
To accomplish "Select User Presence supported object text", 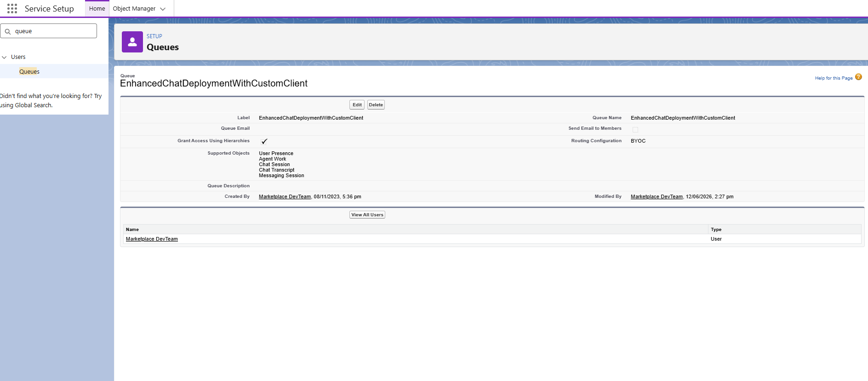I will [x=276, y=153].
